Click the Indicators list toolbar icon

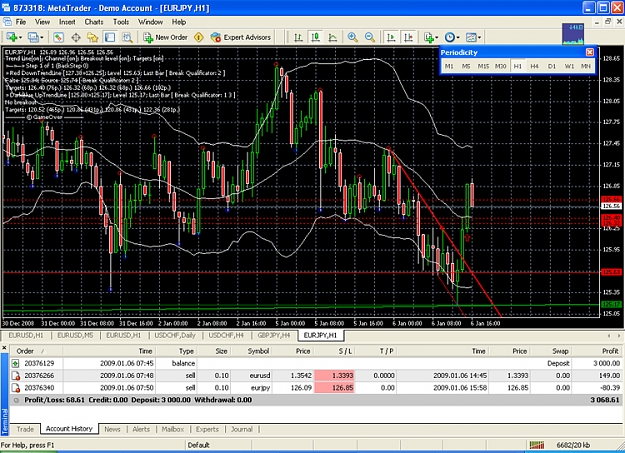429,37
